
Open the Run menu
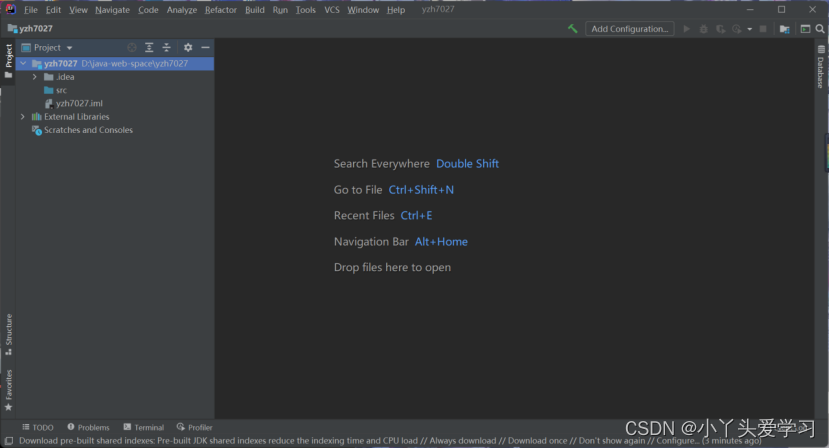tap(280, 10)
